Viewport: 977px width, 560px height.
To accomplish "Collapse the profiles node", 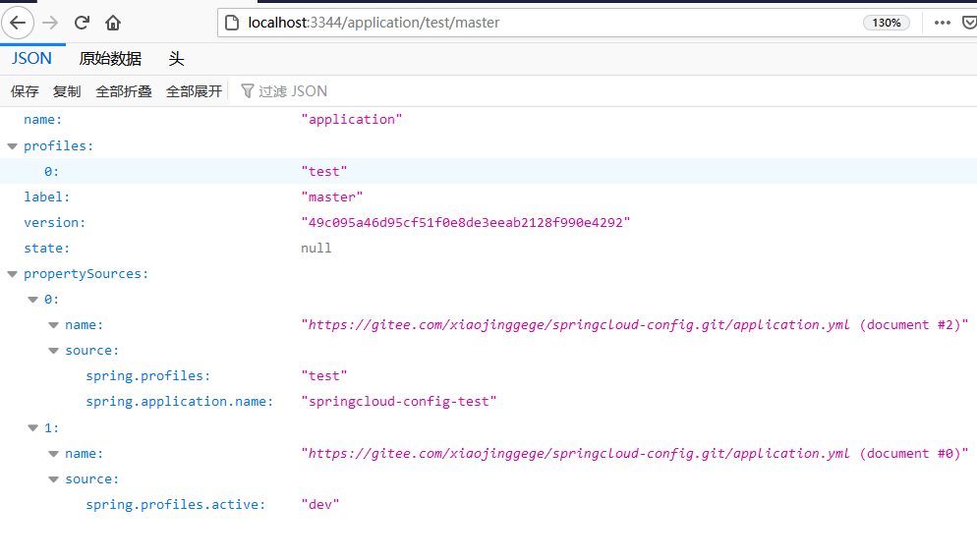I will (x=12, y=145).
